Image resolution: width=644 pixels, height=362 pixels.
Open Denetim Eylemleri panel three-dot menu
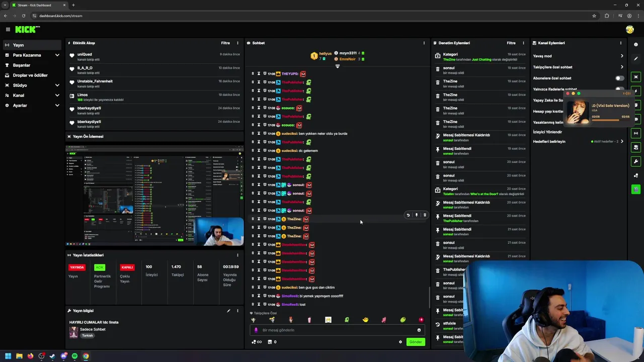click(x=523, y=43)
